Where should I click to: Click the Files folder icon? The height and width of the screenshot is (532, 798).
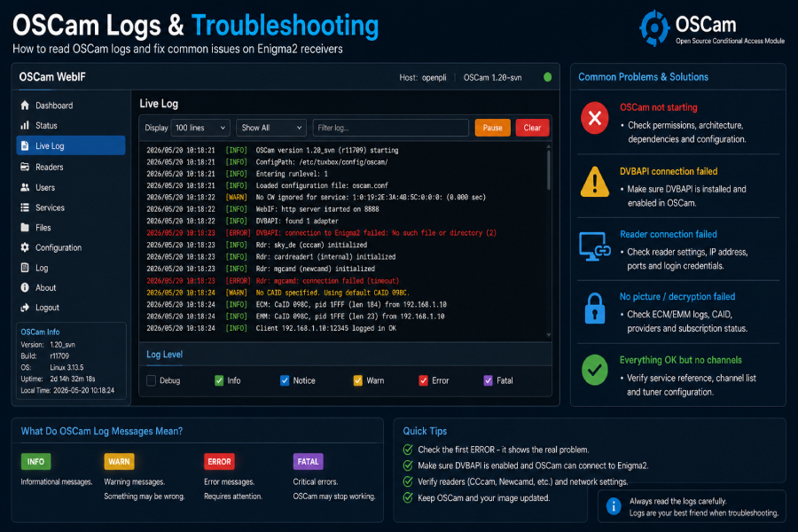pyautogui.click(x=25, y=227)
